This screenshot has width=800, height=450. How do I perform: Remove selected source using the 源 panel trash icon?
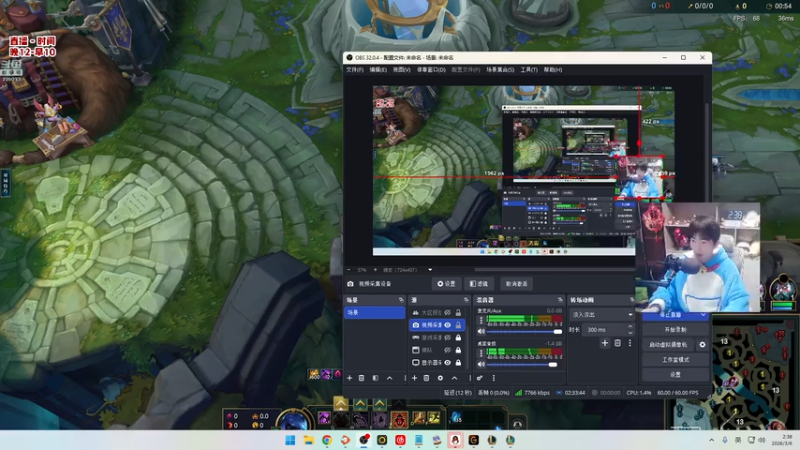point(427,378)
